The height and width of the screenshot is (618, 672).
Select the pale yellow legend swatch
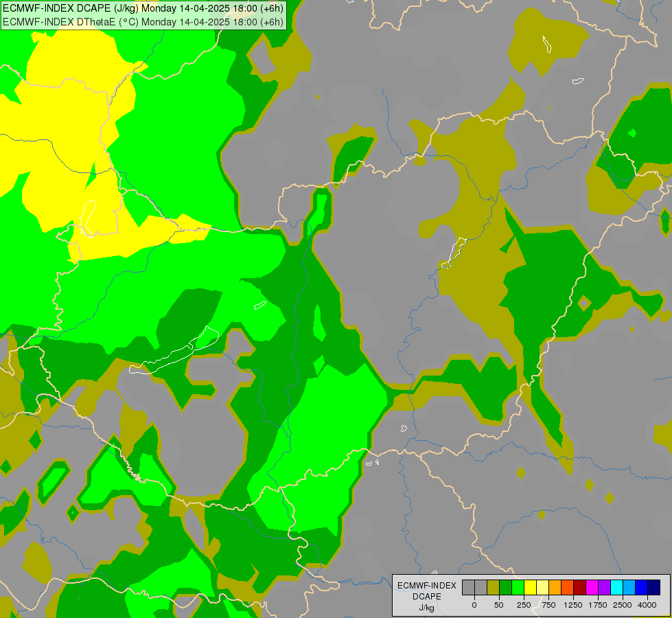coord(542,587)
